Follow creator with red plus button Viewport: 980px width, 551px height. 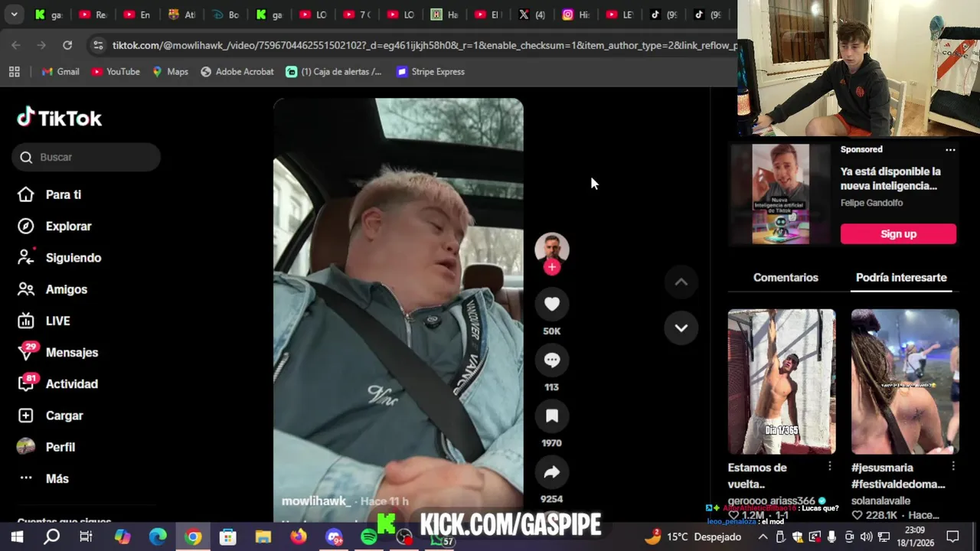coord(551,267)
